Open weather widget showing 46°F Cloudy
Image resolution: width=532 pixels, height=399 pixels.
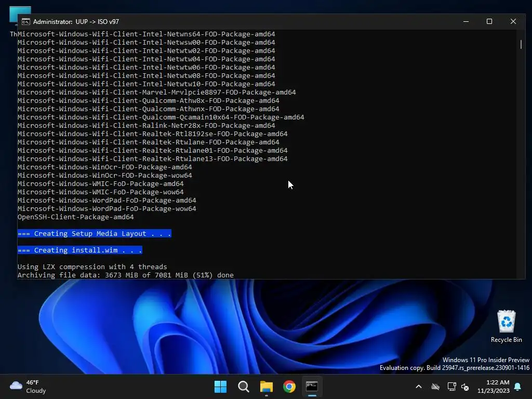[x=28, y=387]
